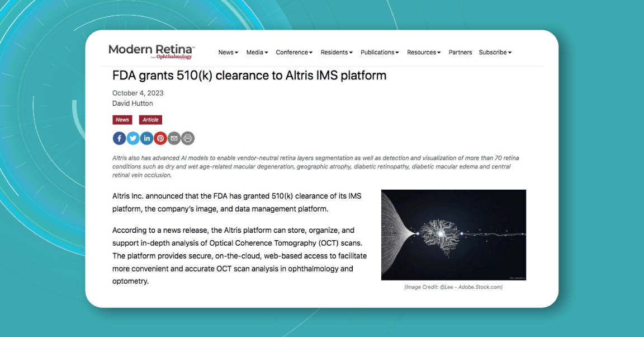Expand the Subscribe dropdown

tap(495, 52)
